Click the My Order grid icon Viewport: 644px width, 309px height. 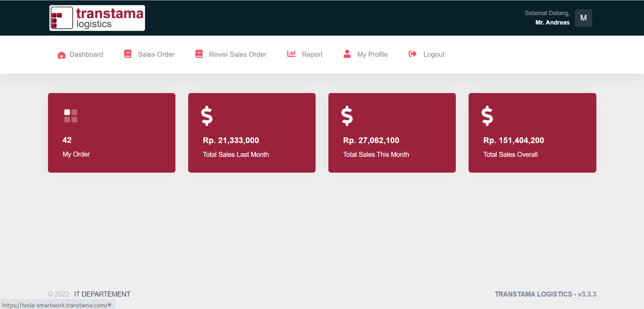[71, 116]
